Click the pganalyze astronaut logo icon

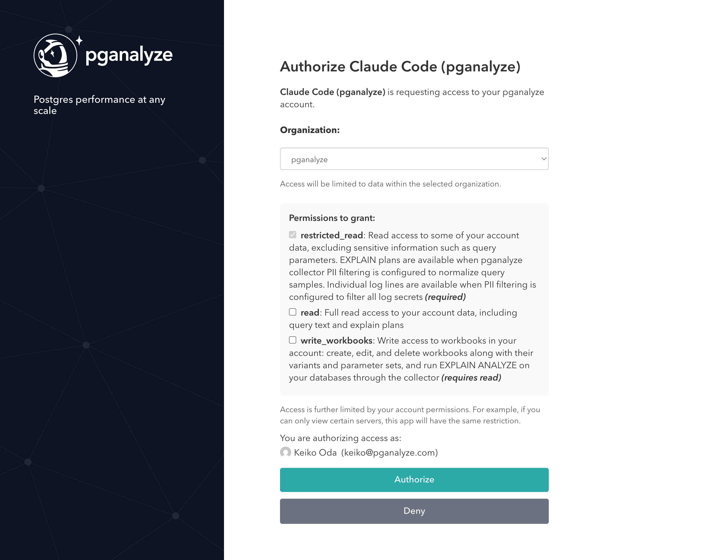(x=56, y=55)
